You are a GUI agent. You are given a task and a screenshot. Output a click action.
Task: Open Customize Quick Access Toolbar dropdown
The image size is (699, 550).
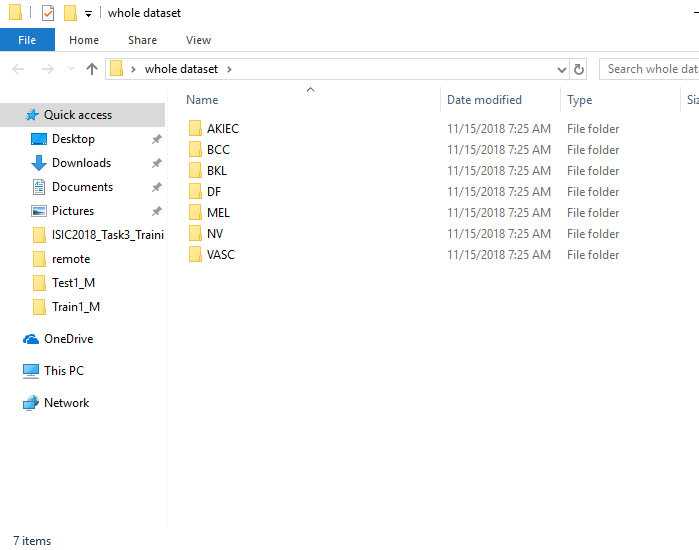88,14
